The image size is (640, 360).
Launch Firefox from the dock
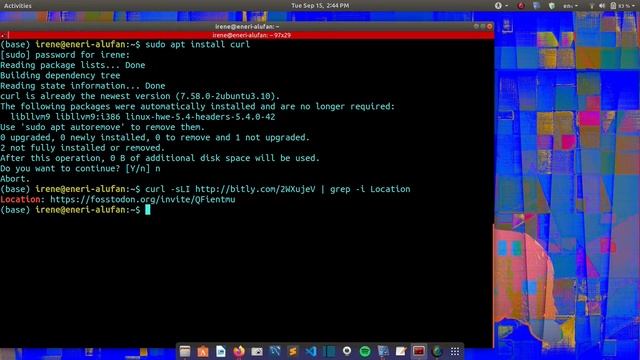[239, 351]
